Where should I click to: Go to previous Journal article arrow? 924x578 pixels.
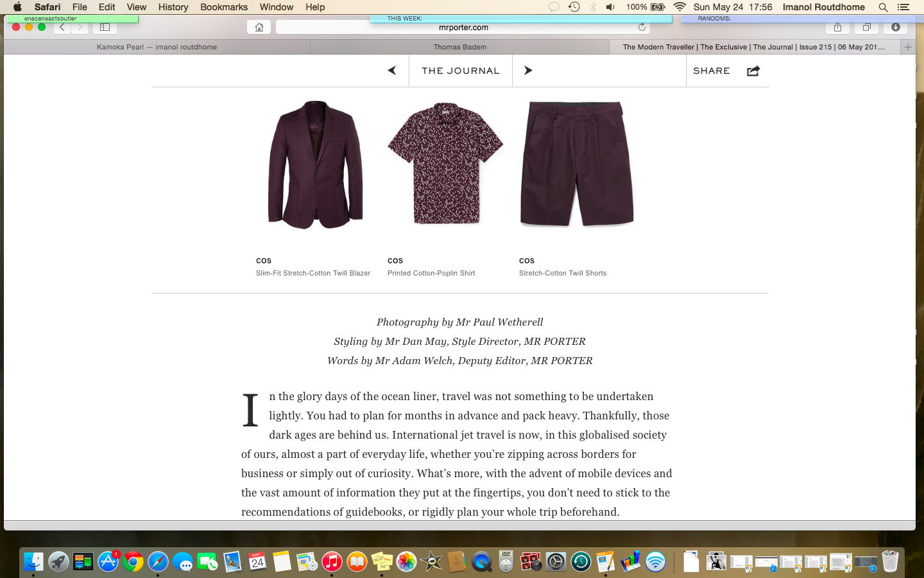coord(392,71)
